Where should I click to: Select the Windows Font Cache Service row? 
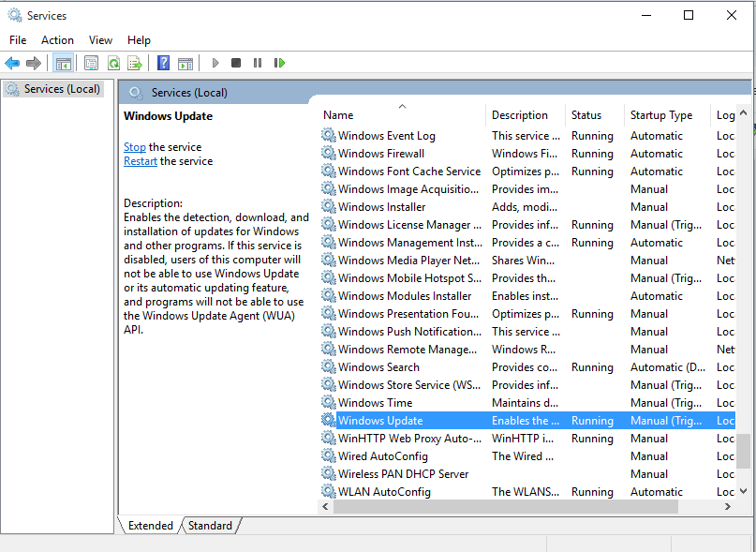point(526,171)
